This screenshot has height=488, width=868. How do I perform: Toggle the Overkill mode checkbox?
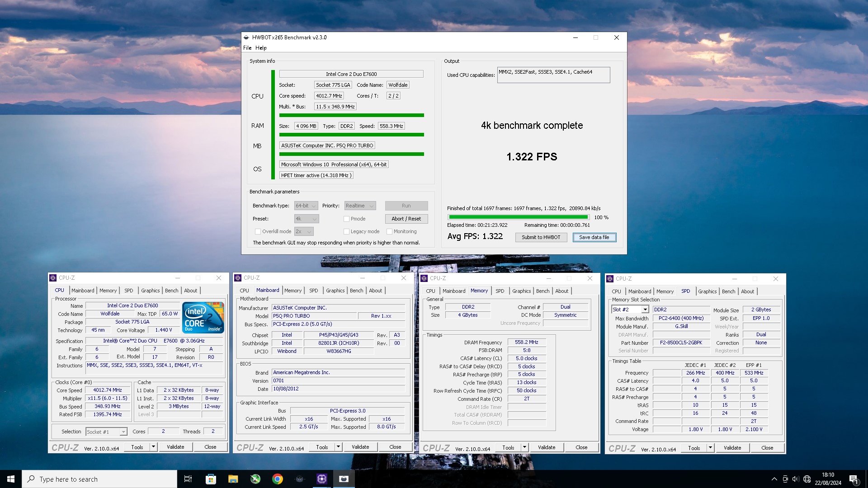[x=258, y=232]
